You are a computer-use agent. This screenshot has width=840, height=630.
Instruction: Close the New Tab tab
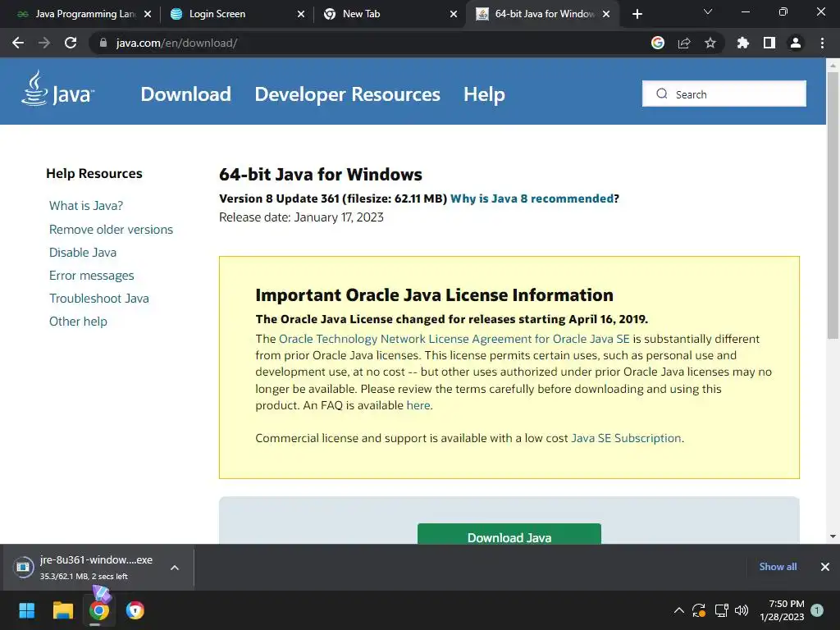point(454,14)
